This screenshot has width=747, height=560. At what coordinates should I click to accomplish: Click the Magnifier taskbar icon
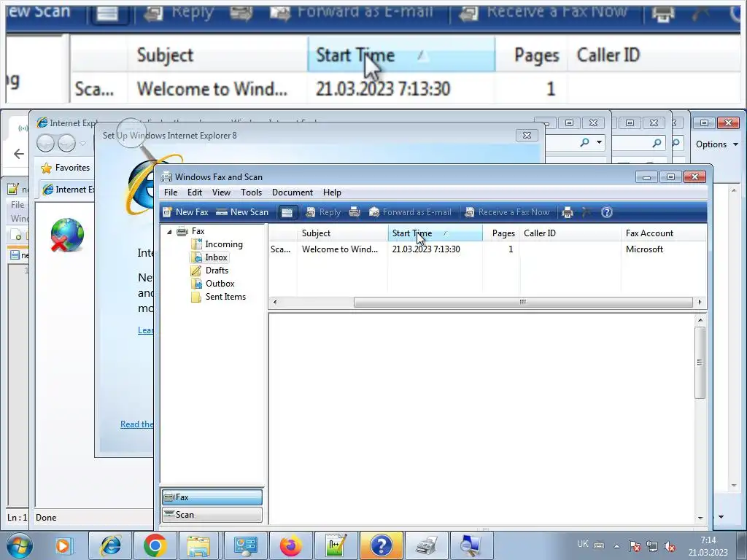pyautogui.click(x=471, y=545)
